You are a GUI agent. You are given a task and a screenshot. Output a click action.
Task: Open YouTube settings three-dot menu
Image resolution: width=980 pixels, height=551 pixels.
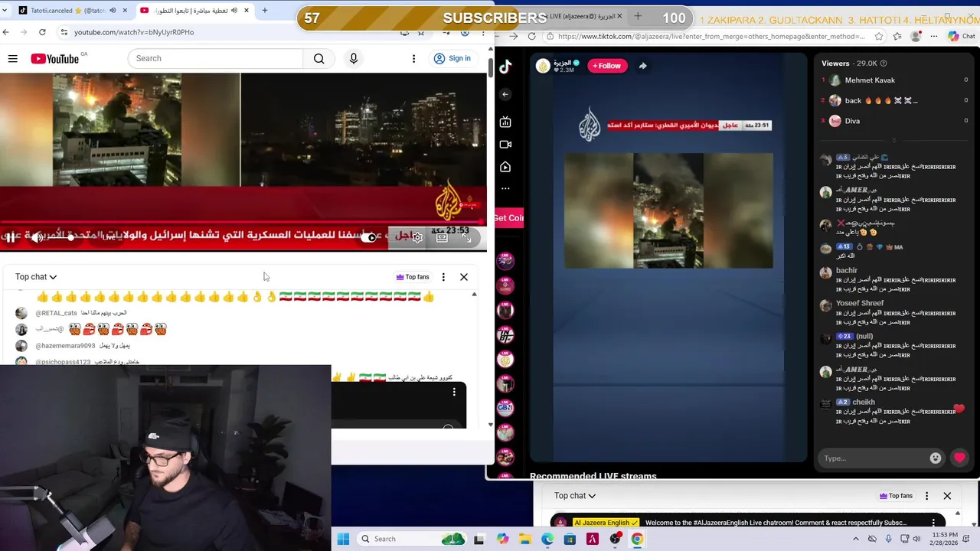pos(413,58)
